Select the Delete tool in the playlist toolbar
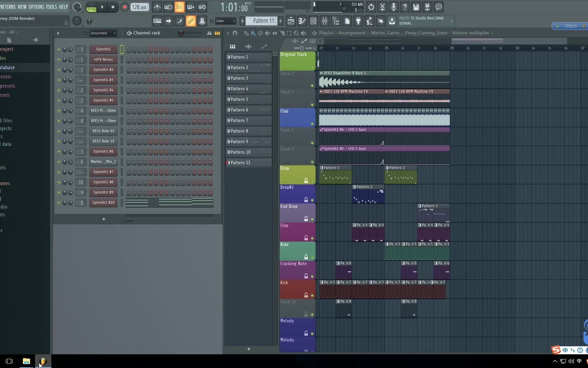The width and height of the screenshot is (588, 368). [x=261, y=33]
